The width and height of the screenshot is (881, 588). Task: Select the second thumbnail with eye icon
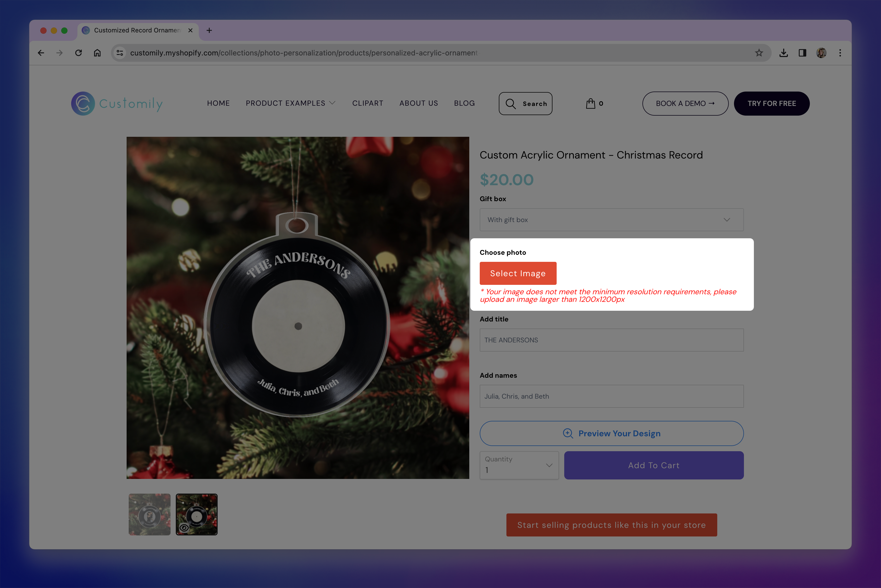pos(196,514)
